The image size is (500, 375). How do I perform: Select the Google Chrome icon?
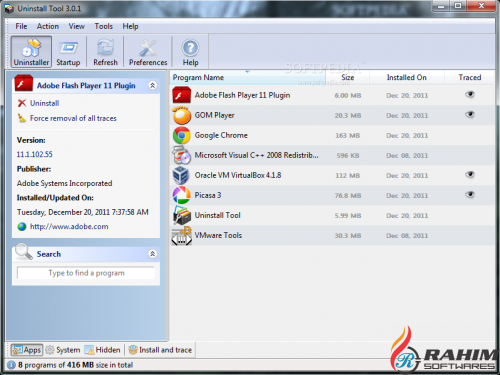(181, 135)
